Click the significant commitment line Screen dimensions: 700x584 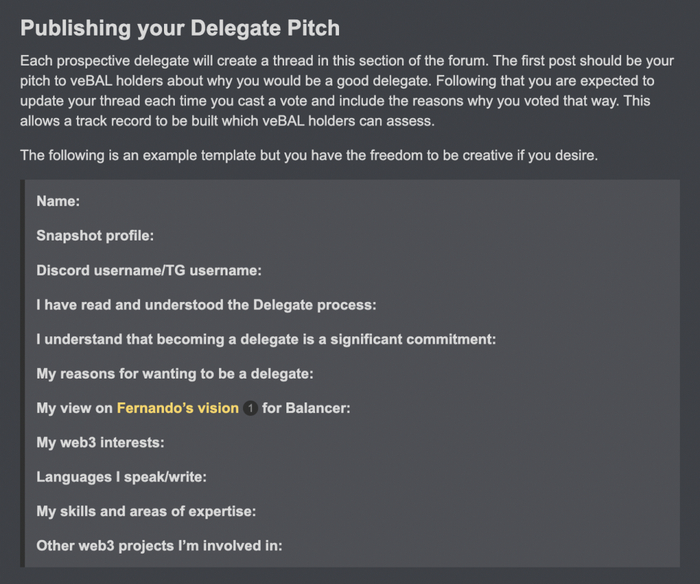[x=266, y=339]
